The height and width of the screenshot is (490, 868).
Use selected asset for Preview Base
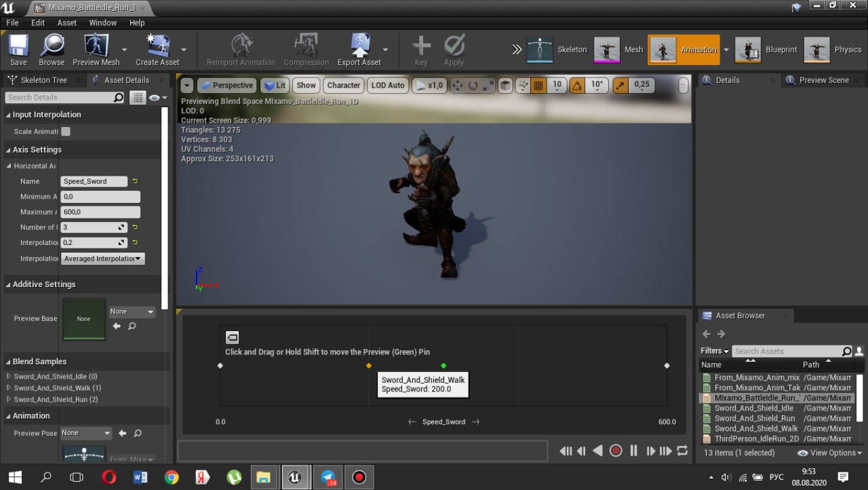[117, 326]
